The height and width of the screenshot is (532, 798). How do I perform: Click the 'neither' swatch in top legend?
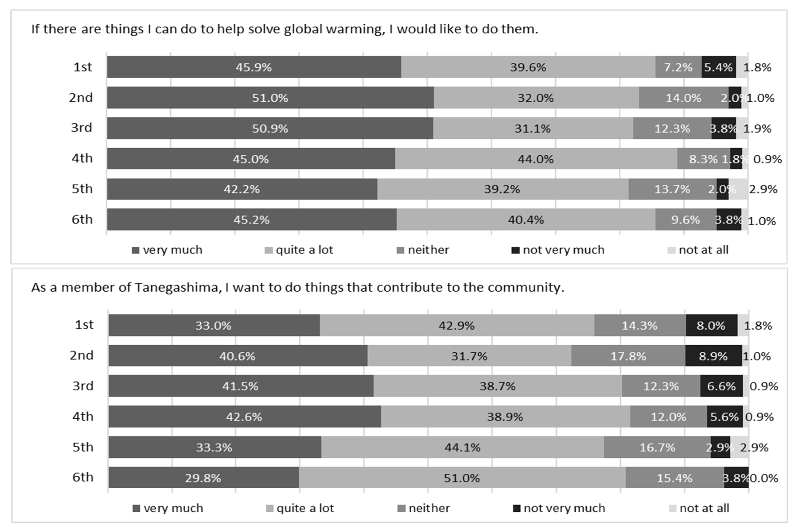pyautogui.click(x=400, y=251)
